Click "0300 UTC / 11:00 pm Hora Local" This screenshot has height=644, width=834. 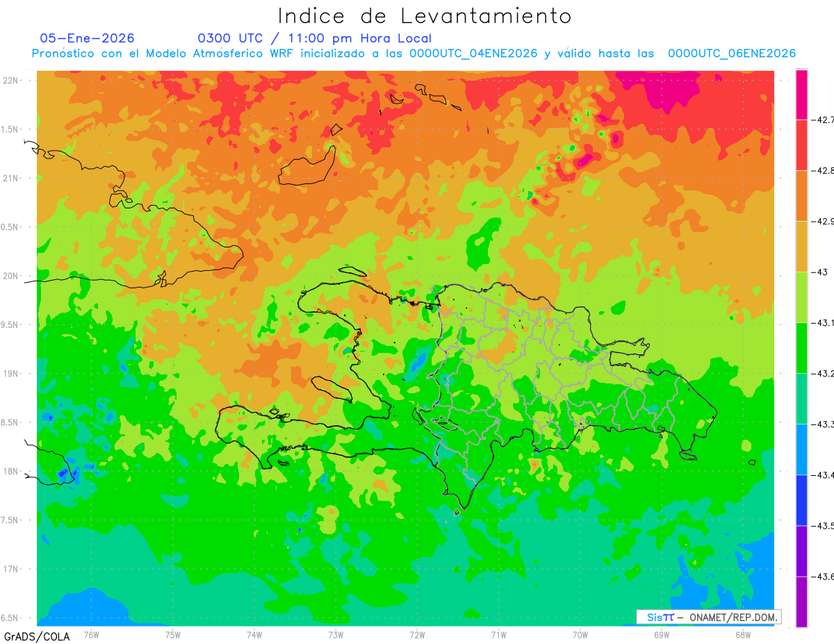click(x=314, y=38)
